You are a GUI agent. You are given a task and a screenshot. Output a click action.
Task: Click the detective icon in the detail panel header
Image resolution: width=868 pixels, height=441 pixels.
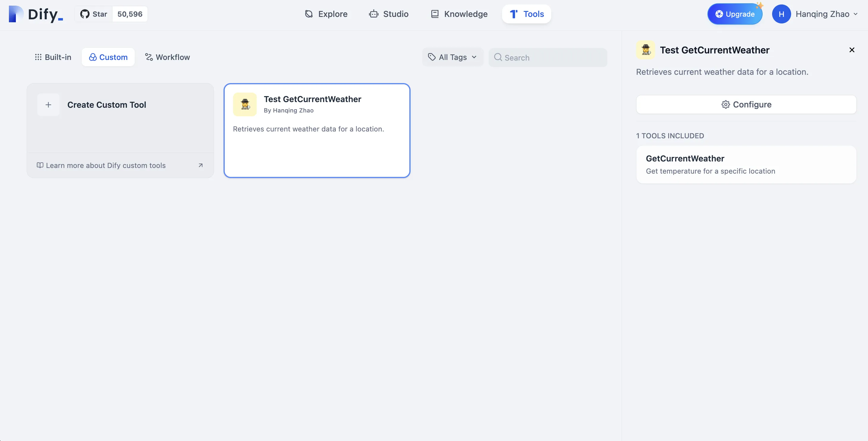pos(645,50)
